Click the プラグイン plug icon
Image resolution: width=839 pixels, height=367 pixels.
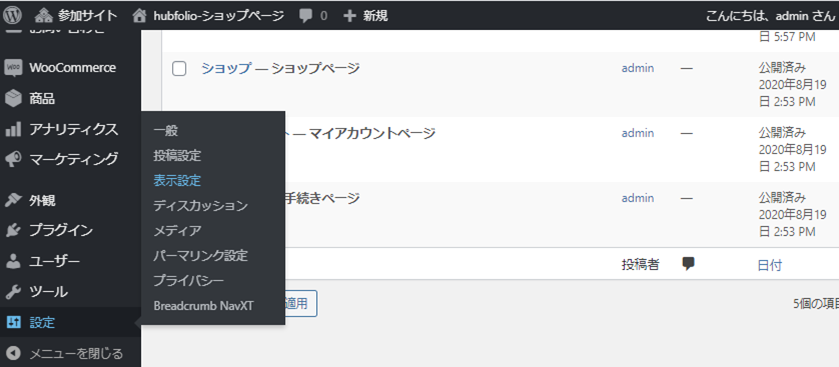(x=12, y=231)
